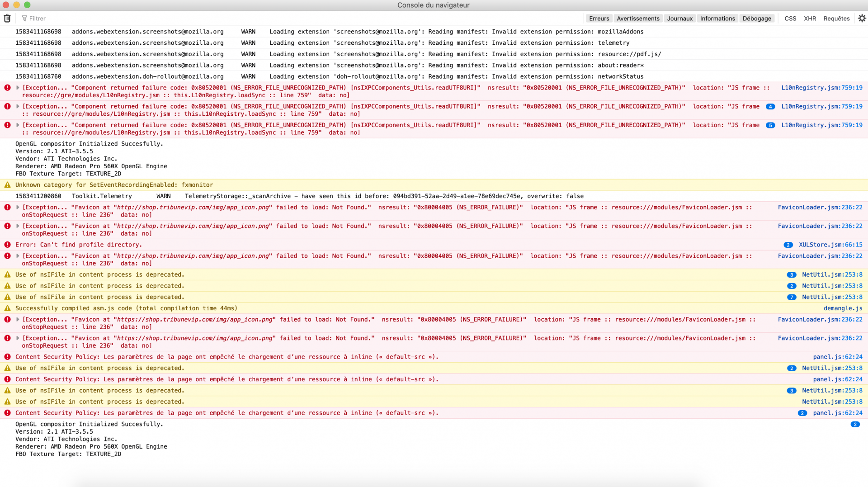868x487 pixels.
Task: Open demangle.js source link
Action: 843,308
